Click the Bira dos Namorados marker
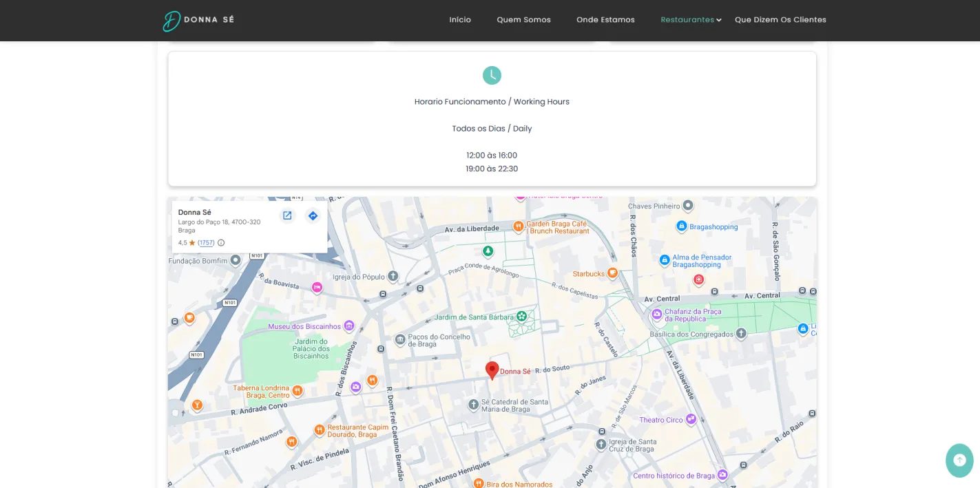The width and height of the screenshot is (980, 488). pos(479,483)
